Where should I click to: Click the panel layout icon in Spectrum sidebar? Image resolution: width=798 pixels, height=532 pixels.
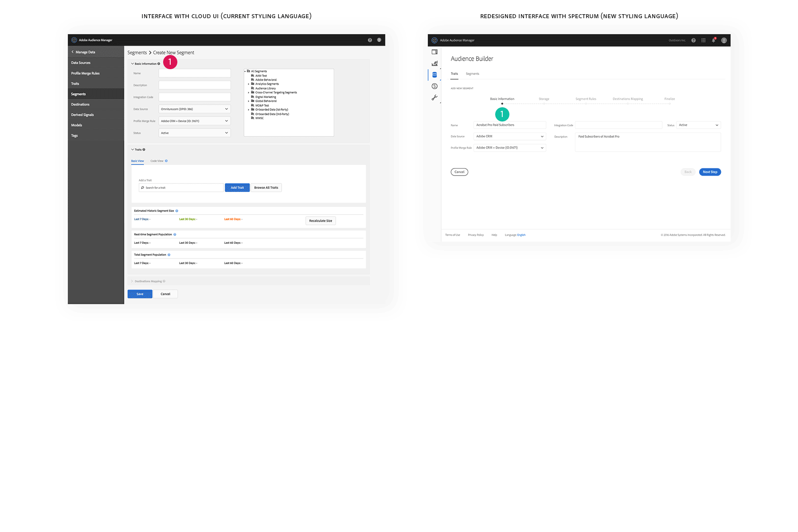434,52
